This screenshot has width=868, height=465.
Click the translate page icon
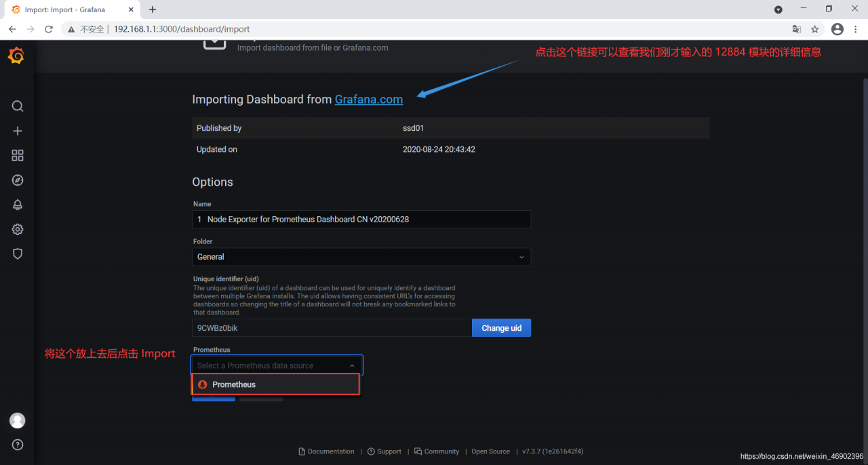click(797, 29)
